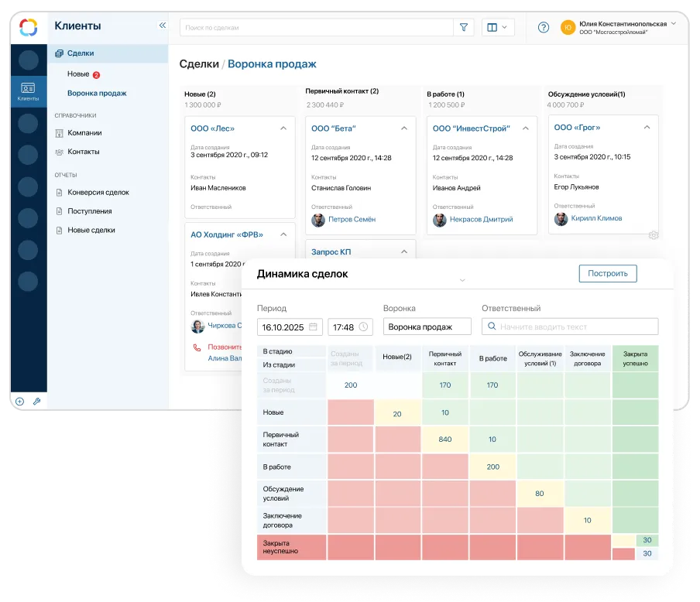
Task: Open Петров Семён responsible person link
Action: [x=352, y=220]
